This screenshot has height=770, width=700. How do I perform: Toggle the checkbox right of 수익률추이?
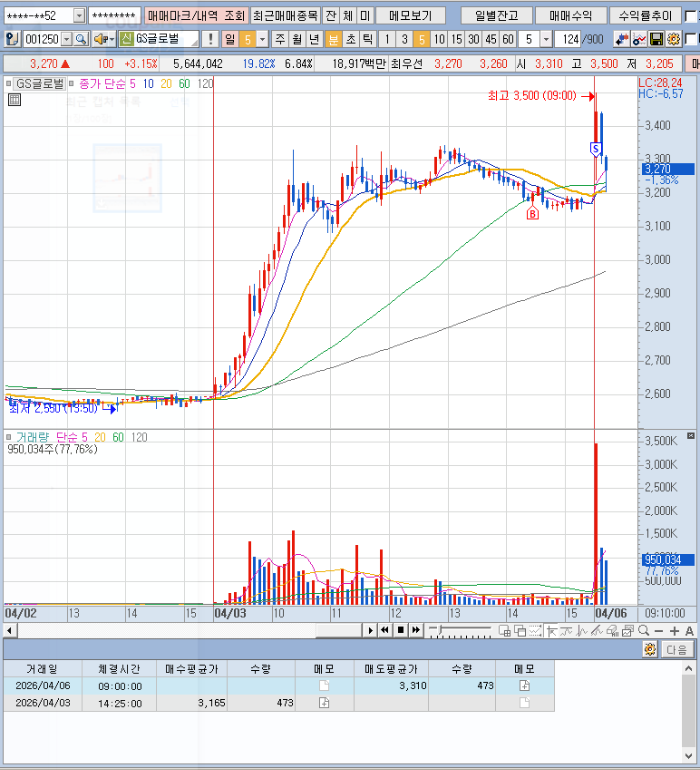(691, 16)
